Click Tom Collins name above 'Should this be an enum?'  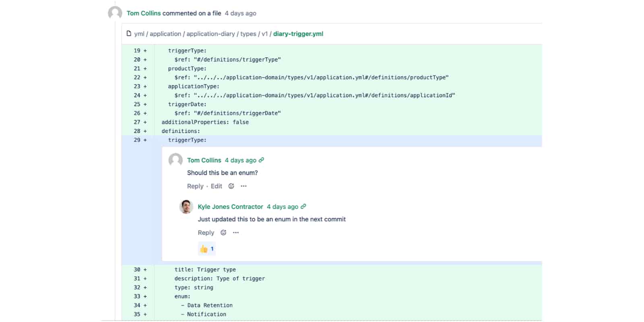tap(204, 160)
